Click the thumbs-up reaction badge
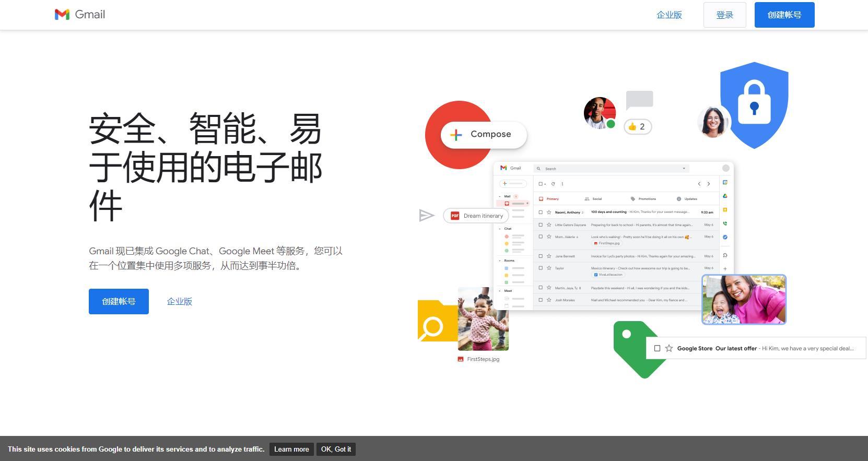The width and height of the screenshot is (868, 461). [638, 126]
